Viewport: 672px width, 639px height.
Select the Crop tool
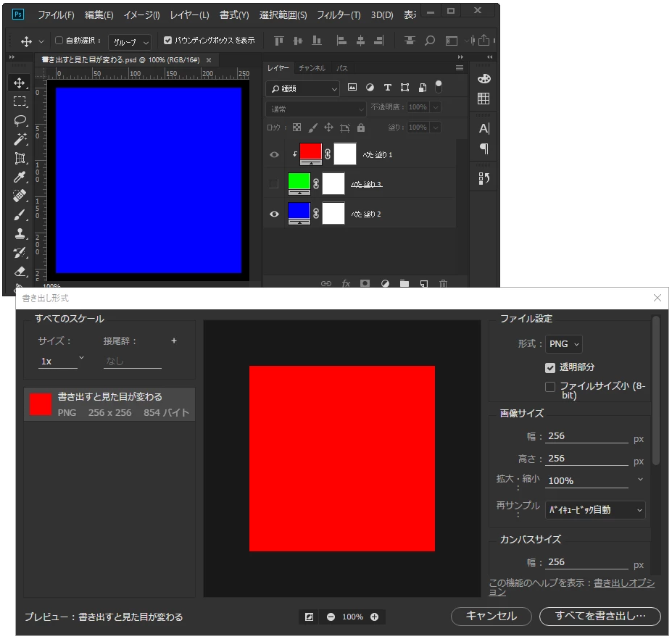[x=20, y=158]
